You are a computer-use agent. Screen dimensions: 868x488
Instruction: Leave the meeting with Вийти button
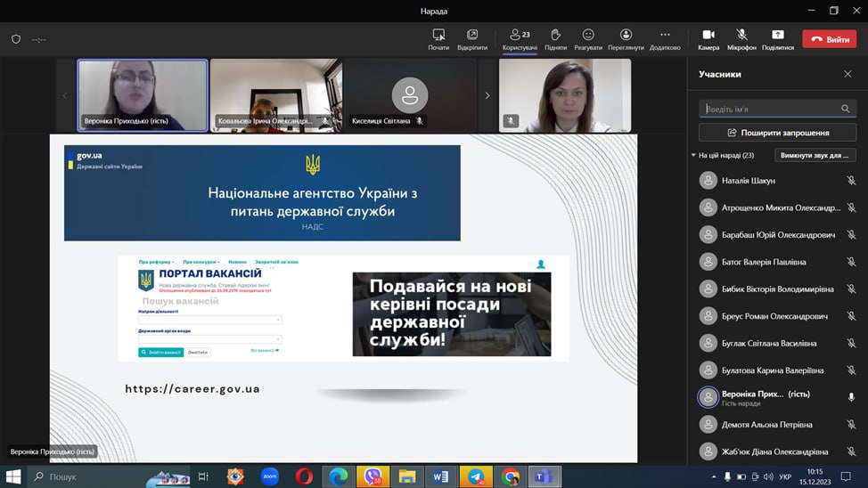[829, 39]
